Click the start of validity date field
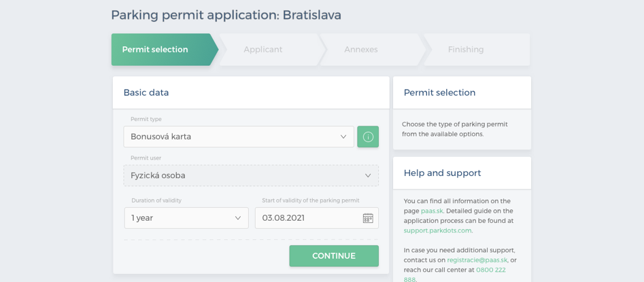The height and width of the screenshot is (282, 644). click(317, 218)
